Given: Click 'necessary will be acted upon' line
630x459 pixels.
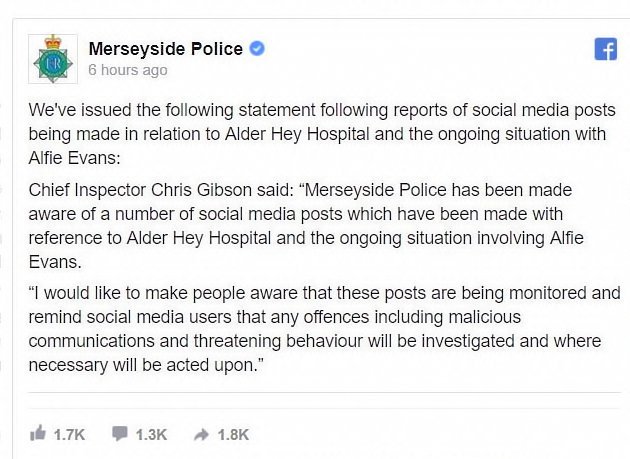Looking at the screenshot, I should (x=146, y=365).
